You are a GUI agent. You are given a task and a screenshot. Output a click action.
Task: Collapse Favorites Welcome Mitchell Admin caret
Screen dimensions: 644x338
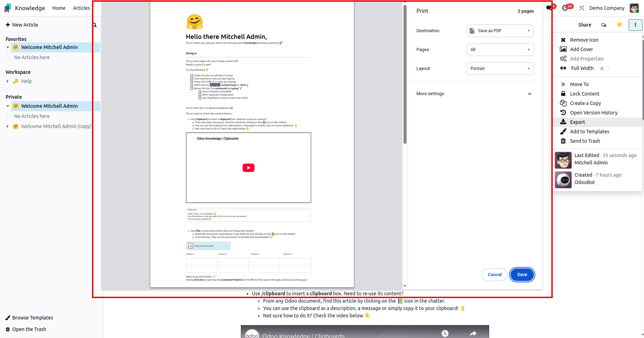point(8,47)
